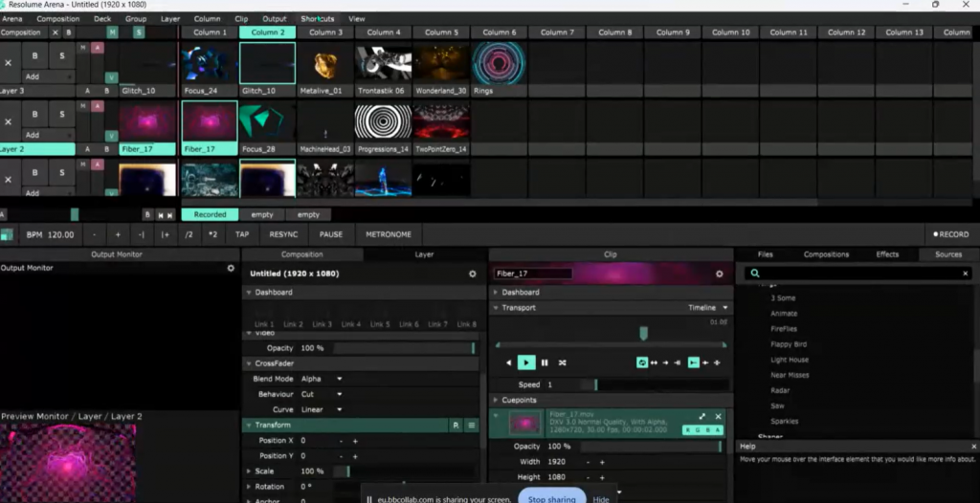Switch to the Effects tab
Screen dimensions: 980x503
pos(887,254)
